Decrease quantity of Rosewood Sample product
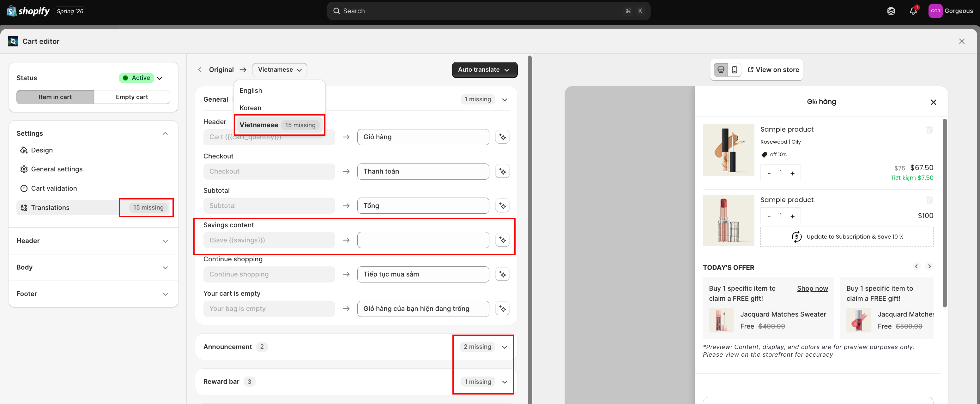 769,173
